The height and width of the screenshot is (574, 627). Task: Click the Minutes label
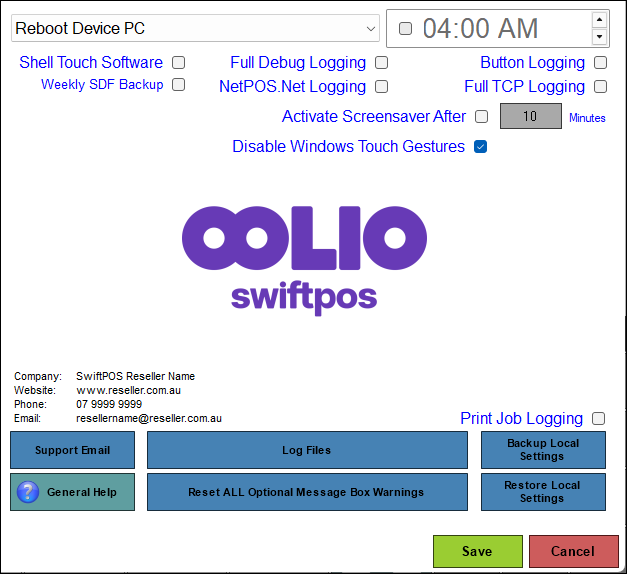tap(587, 118)
